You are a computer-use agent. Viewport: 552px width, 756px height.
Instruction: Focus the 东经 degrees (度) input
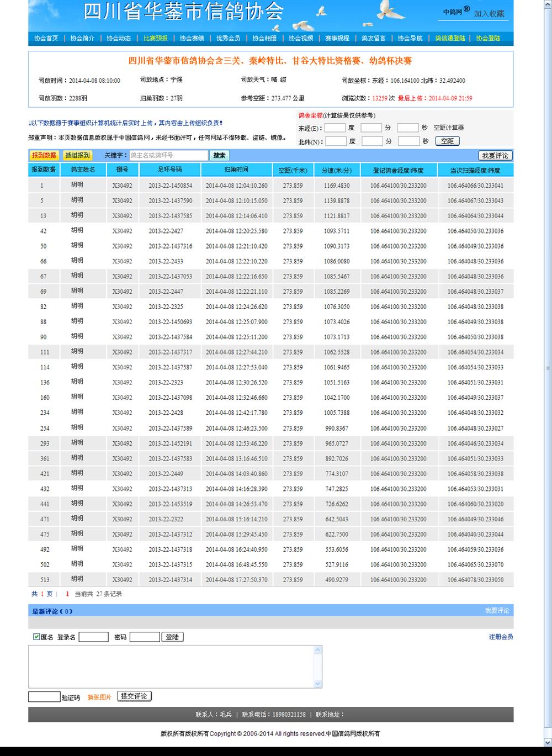point(335,128)
